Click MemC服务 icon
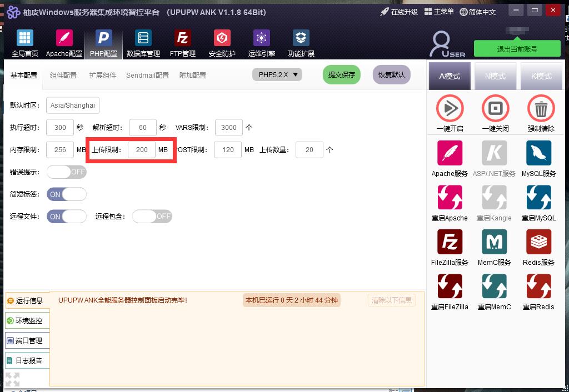This screenshot has height=392, width=569. [494, 242]
